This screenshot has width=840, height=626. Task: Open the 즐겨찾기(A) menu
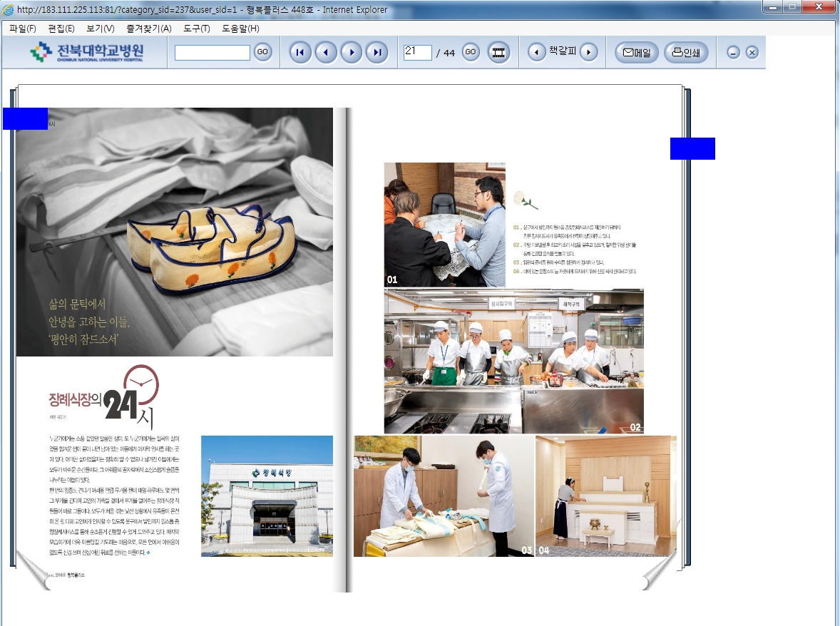coord(148,29)
